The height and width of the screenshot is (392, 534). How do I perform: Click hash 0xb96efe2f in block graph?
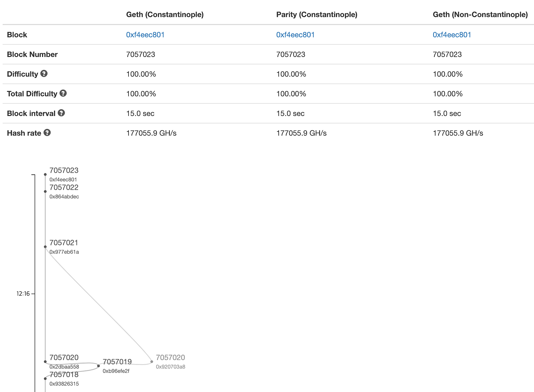(116, 371)
